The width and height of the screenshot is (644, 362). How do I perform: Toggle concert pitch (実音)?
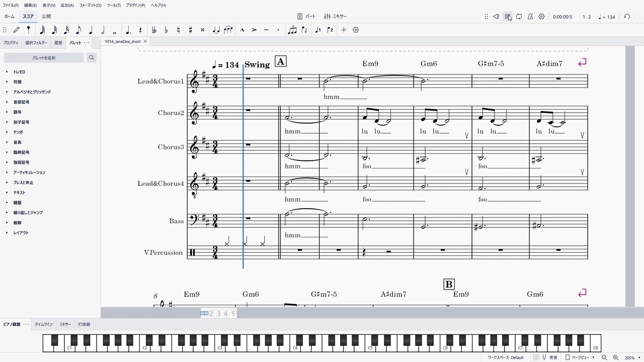[549, 357]
